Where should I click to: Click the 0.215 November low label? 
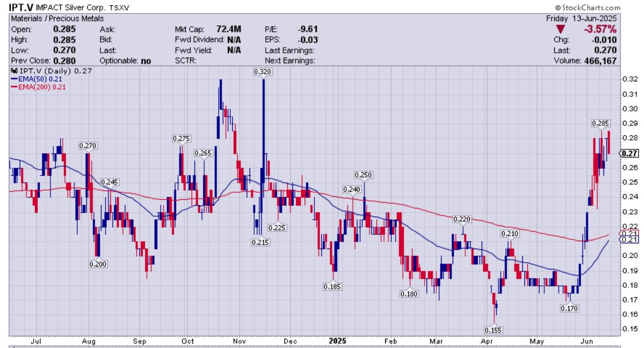(x=260, y=242)
